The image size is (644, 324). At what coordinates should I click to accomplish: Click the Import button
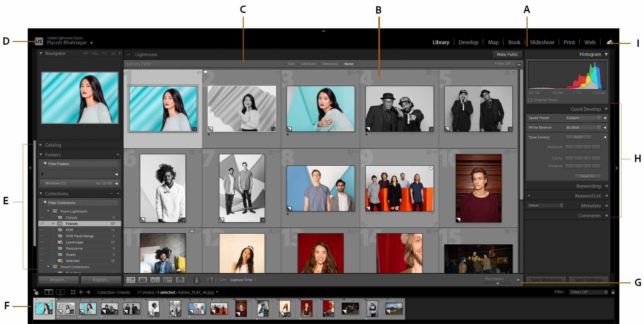[x=58, y=280]
